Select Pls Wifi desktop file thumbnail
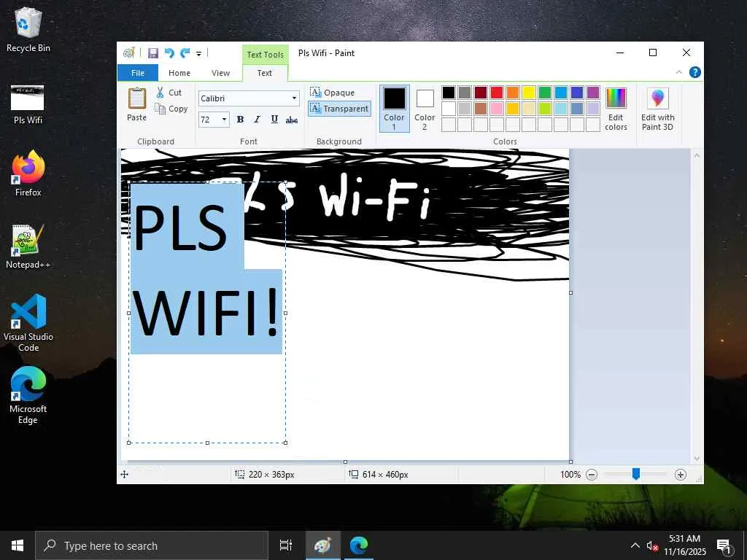 [x=28, y=105]
